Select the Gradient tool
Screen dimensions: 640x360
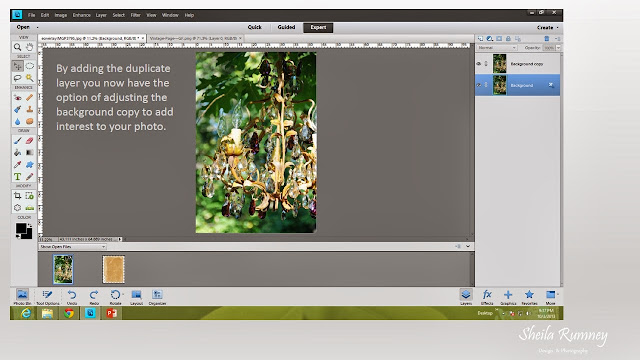tap(29, 153)
